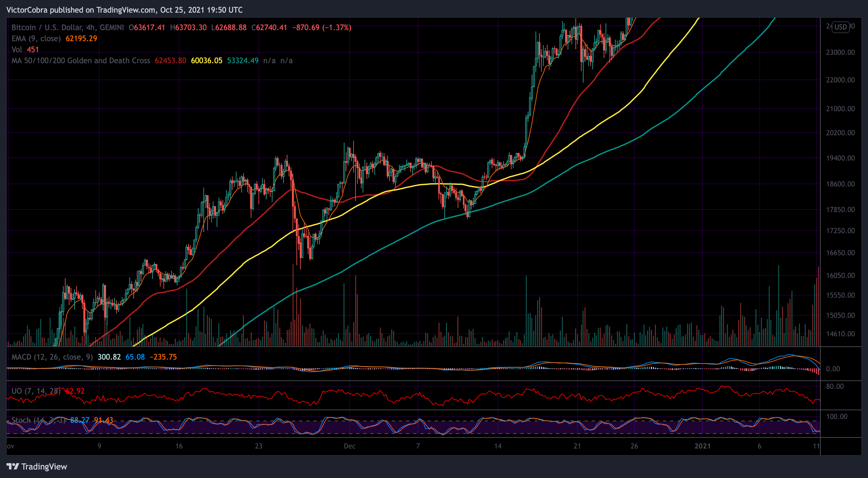
Task: Click the 23000.00 price axis label
Action: [840, 52]
